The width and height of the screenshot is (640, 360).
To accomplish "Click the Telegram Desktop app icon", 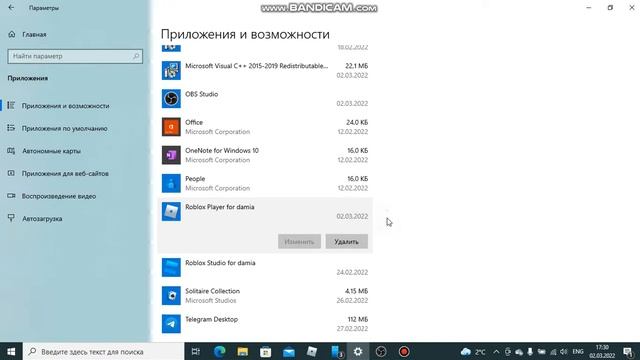I will pos(171,324).
